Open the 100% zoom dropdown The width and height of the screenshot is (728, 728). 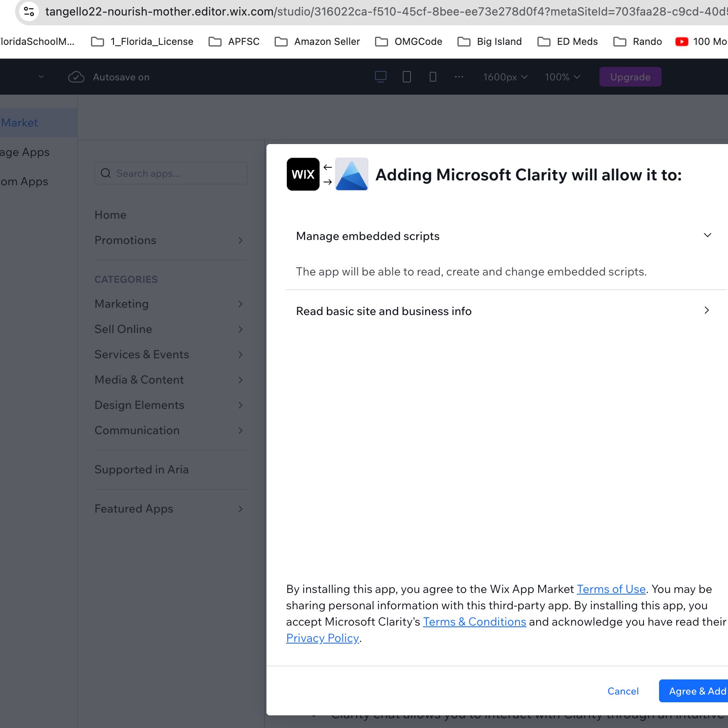pyautogui.click(x=562, y=77)
